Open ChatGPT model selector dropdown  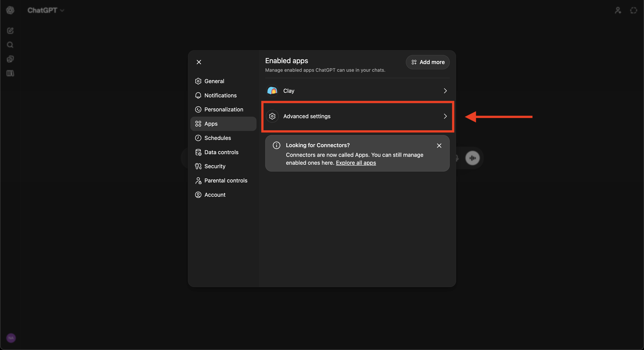(x=46, y=10)
